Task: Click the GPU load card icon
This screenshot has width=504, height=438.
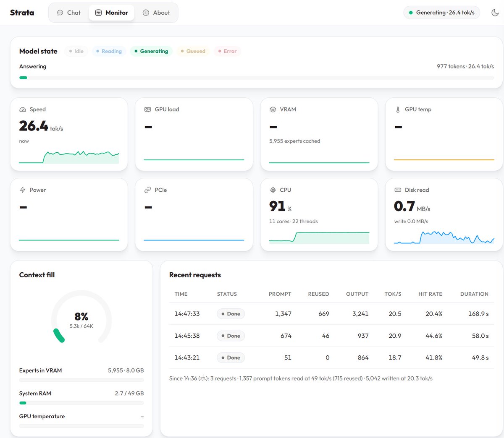Action: point(147,109)
